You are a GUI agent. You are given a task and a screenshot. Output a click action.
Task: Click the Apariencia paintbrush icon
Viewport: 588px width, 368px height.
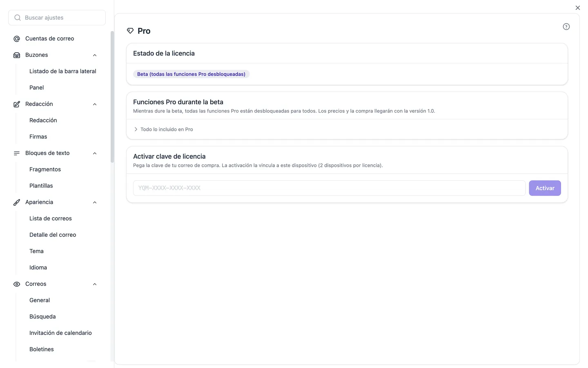(x=17, y=202)
